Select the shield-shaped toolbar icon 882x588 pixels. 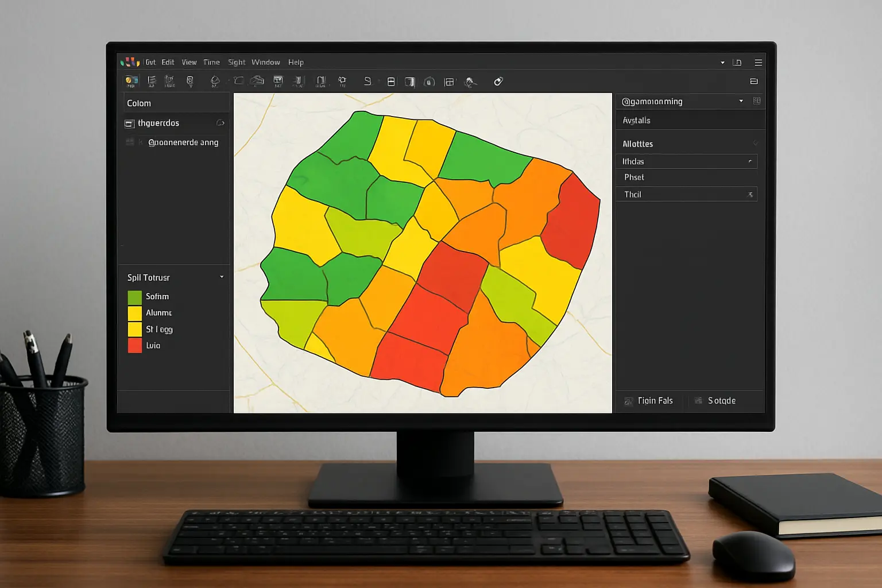tap(190, 82)
